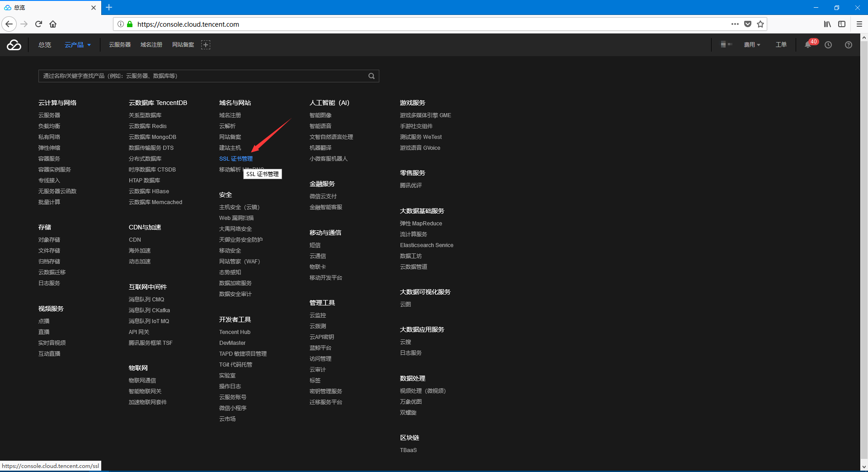The image size is (868, 472).
Task: Click the Tencent Cloud logo icon
Action: [14, 45]
